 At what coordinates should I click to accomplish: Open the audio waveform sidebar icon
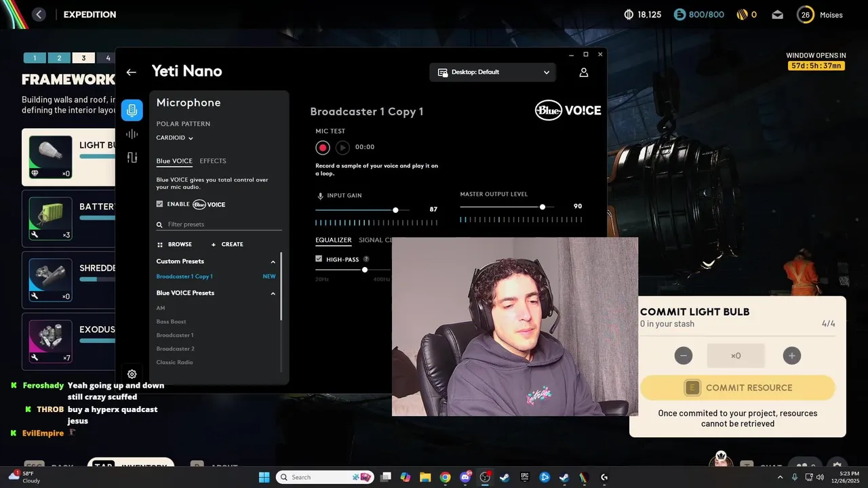(132, 134)
